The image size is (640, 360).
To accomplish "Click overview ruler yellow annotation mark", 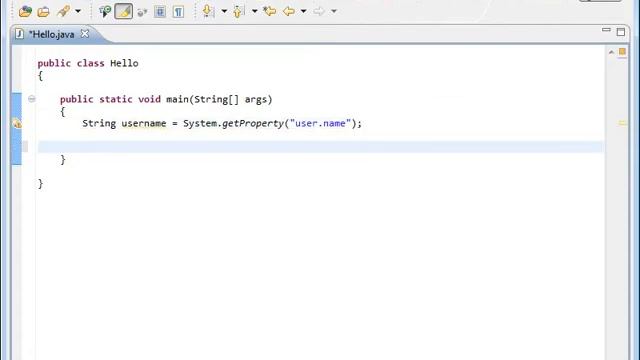I will [x=622, y=122].
